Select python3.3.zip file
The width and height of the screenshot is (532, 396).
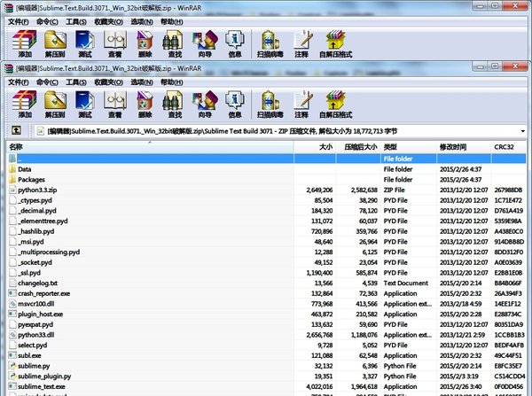(x=267, y=190)
